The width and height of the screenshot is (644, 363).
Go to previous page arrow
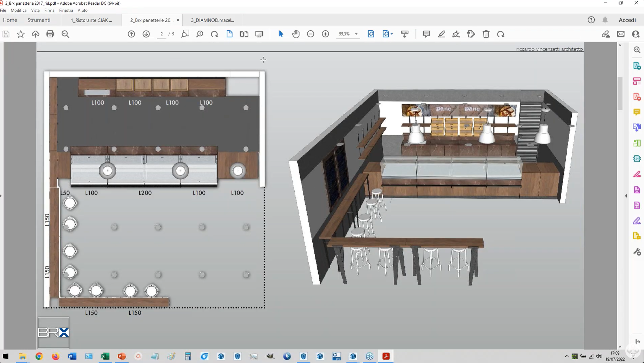click(x=131, y=34)
